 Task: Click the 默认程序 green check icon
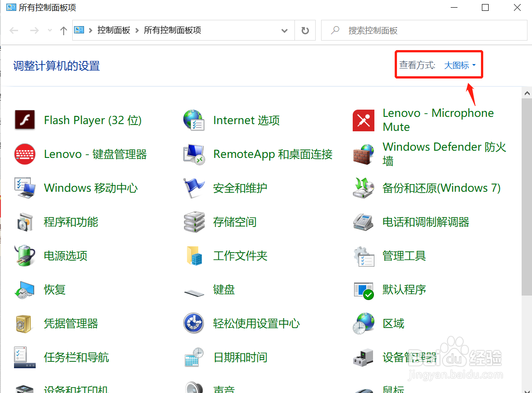pyautogui.click(x=364, y=291)
